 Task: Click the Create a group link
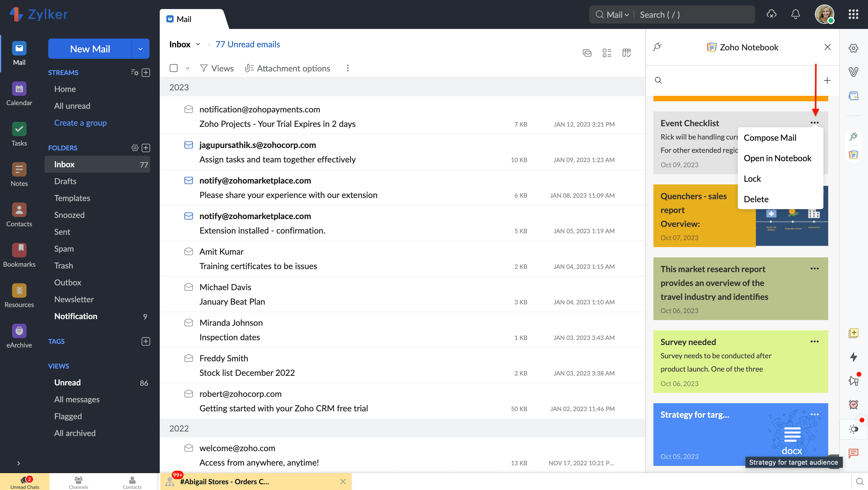click(80, 123)
